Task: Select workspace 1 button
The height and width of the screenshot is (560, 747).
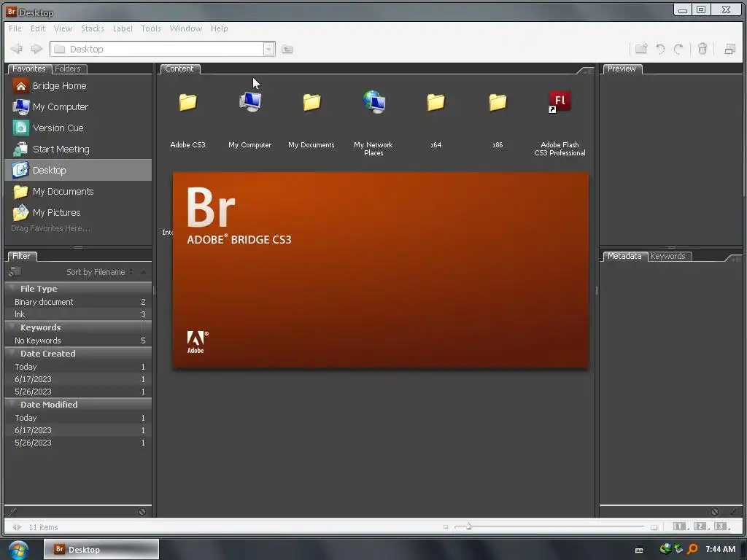Action: click(681, 526)
